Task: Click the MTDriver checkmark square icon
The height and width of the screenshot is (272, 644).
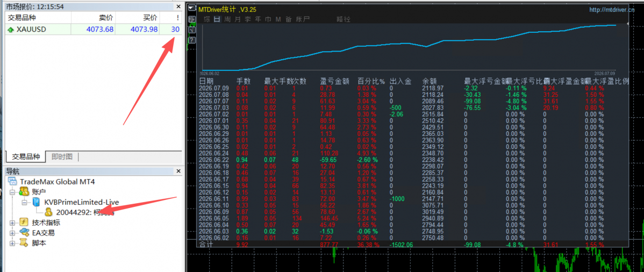Action: tap(192, 30)
